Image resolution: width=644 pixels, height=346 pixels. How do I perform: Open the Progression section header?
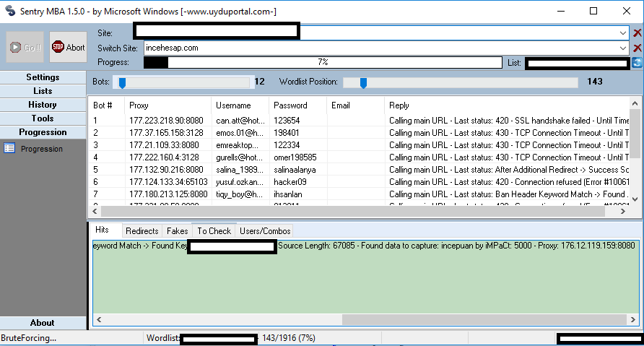coord(43,132)
